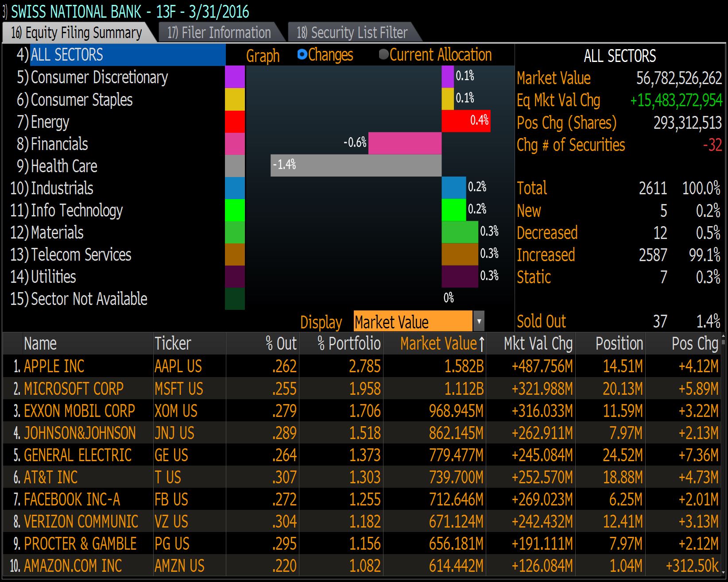Click the Health Care -1.4% gray bar
The width and height of the screenshot is (728, 582).
[356, 166]
